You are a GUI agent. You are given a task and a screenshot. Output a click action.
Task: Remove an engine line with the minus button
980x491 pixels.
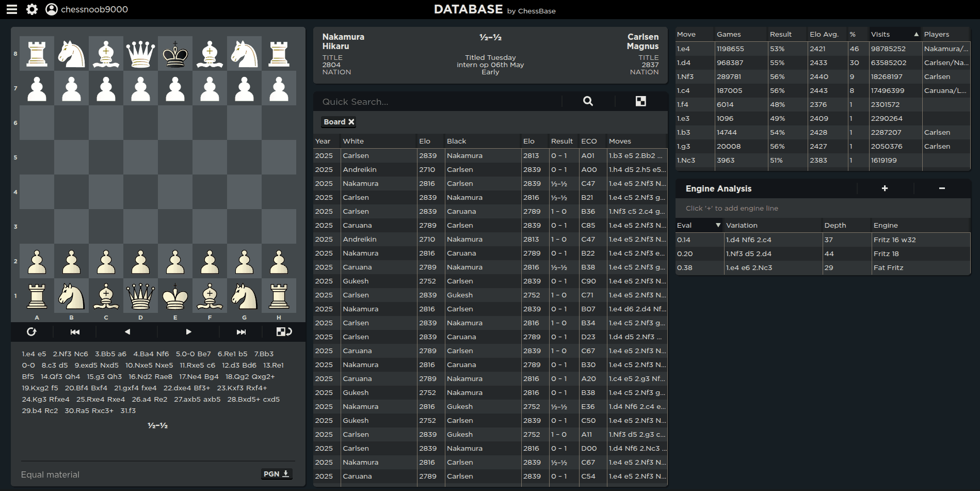943,188
